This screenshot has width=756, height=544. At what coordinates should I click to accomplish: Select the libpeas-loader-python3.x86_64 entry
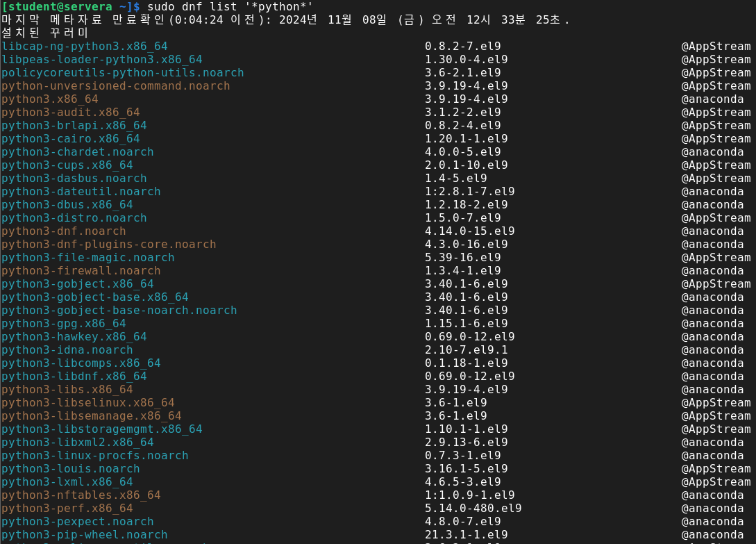[x=102, y=59]
